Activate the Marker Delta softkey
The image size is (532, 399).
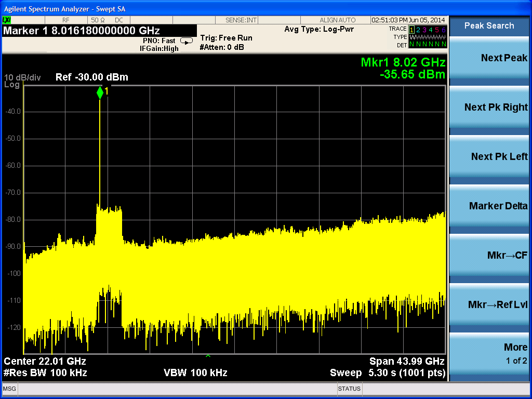(x=489, y=206)
